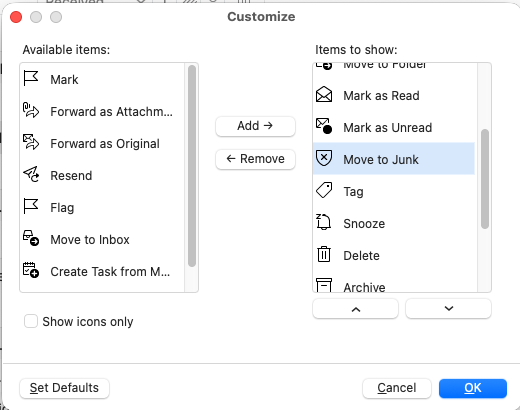This screenshot has height=410, width=520.
Task: Move selected item up with chevron button
Action: (355, 309)
